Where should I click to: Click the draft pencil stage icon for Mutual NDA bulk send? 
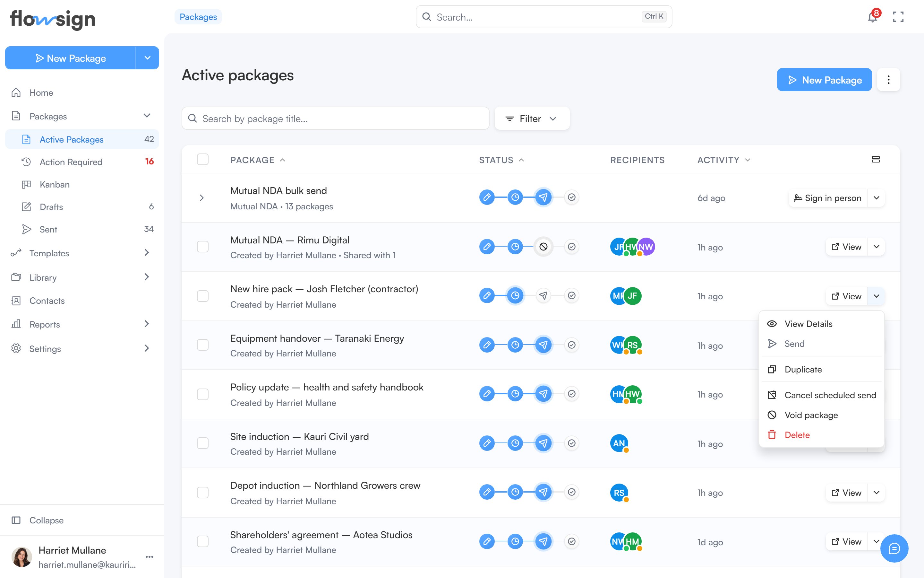click(x=487, y=197)
